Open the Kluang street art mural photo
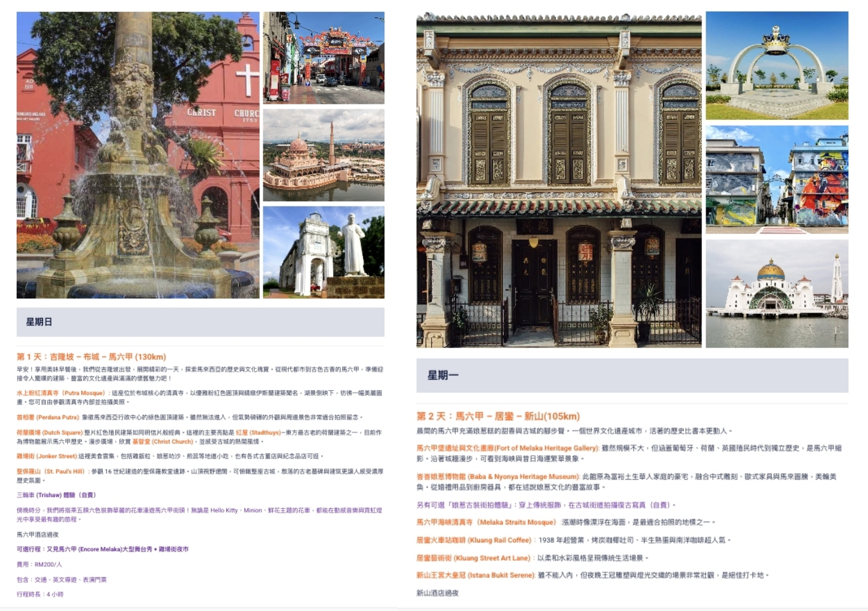The image size is (868, 611). 777,180
